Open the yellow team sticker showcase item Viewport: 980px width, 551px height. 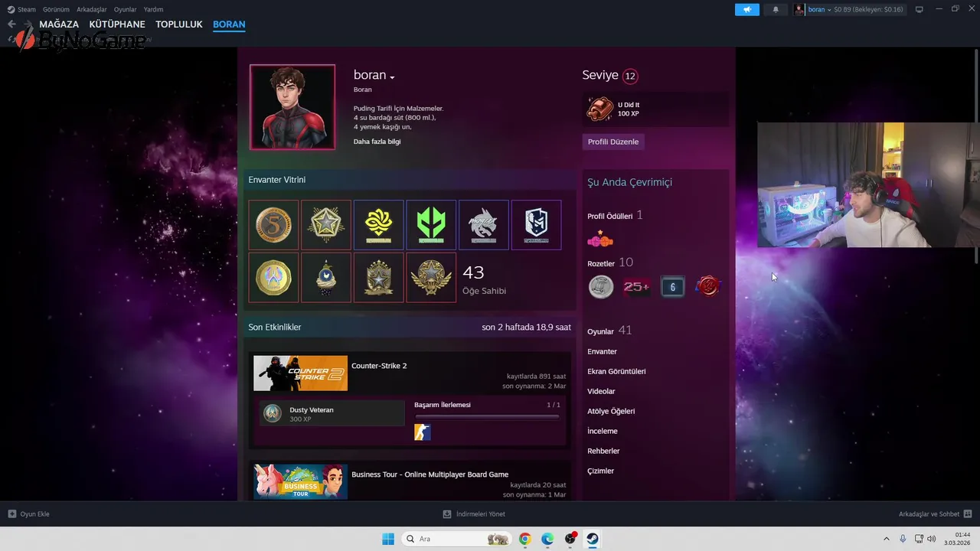click(x=379, y=225)
